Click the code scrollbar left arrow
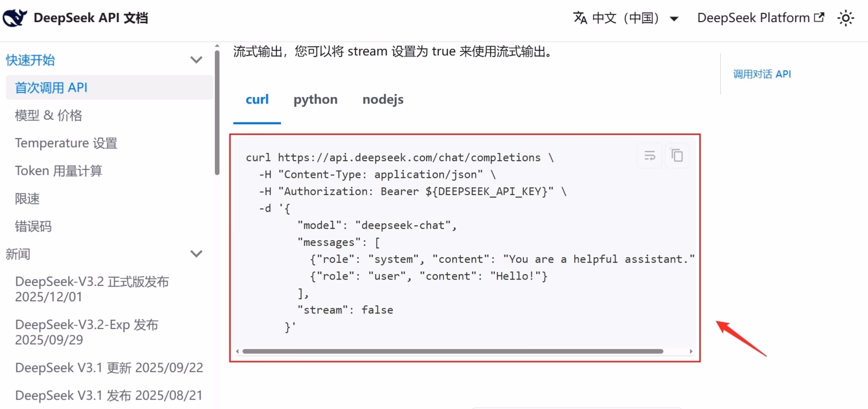This screenshot has height=409, width=868. (237, 352)
